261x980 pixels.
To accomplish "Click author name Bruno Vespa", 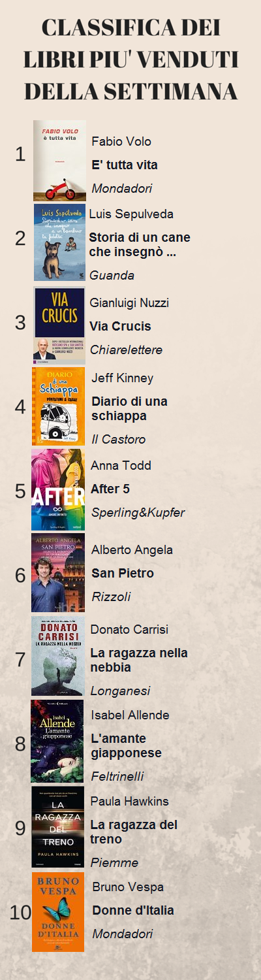I will 128,887.
